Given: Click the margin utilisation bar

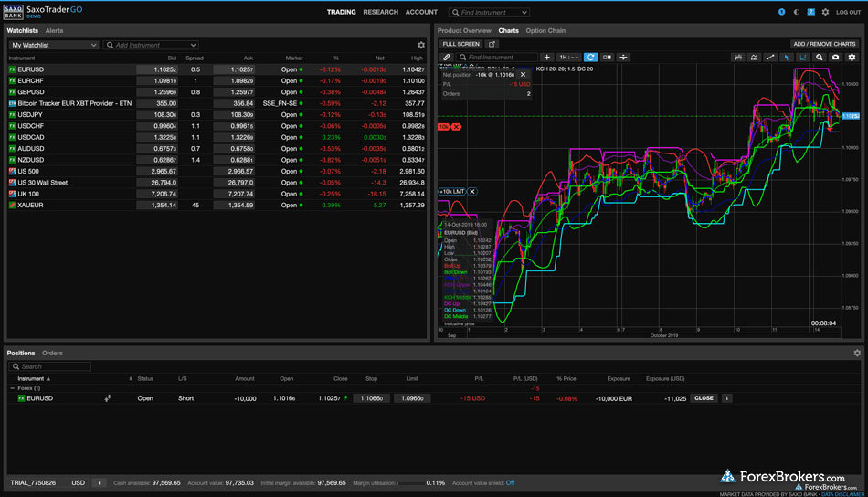Looking at the screenshot, I should 410,483.
